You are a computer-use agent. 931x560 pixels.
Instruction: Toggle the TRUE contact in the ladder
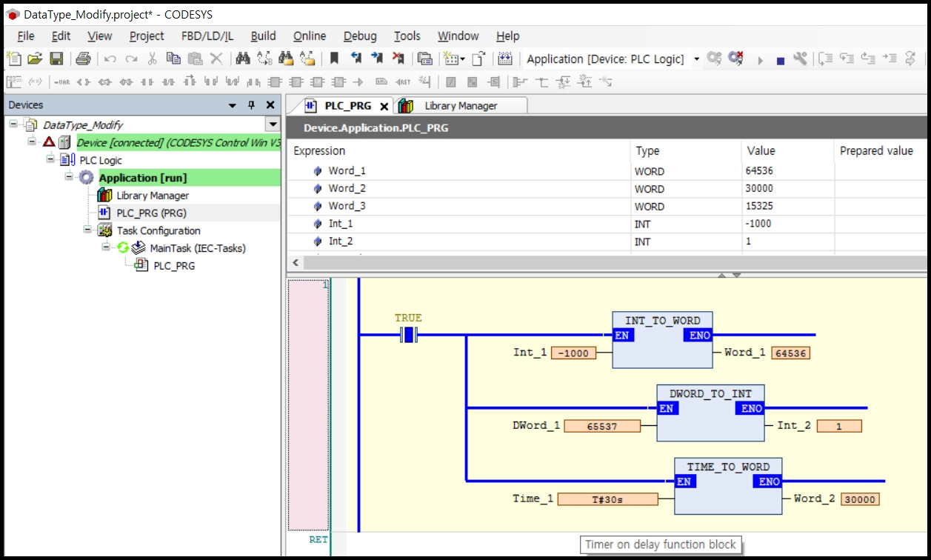click(x=408, y=336)
